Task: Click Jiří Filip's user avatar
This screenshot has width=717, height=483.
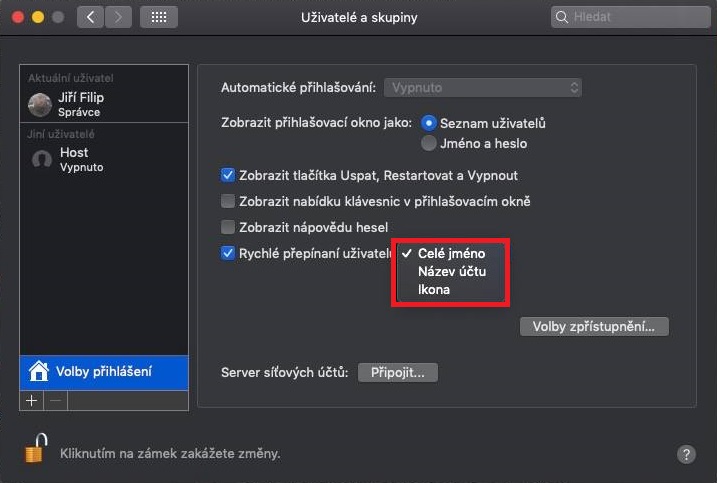Action: point(41,104)
